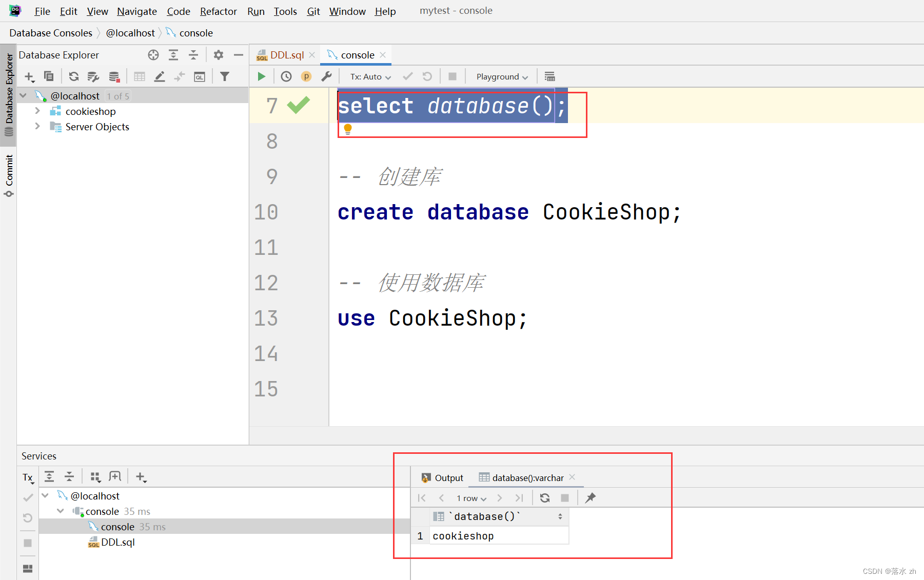Collapse all nodes in Database Explorer
924x580 pixels.
click(x=193, y=55)
